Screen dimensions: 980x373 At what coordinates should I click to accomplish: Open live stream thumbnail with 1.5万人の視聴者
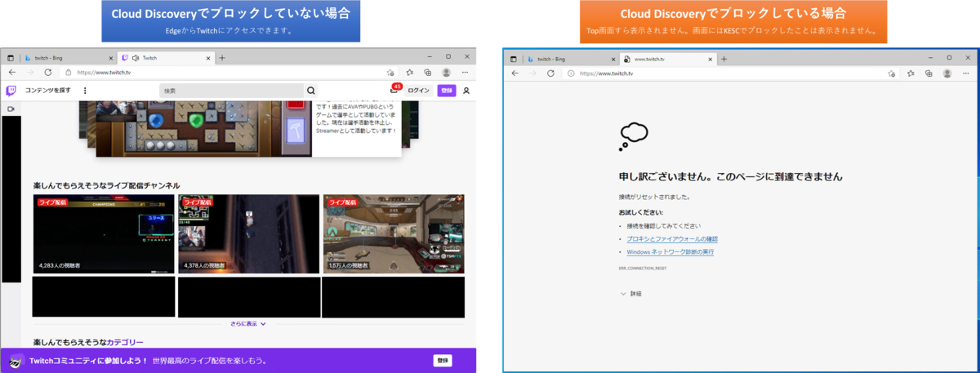(394, 234)
